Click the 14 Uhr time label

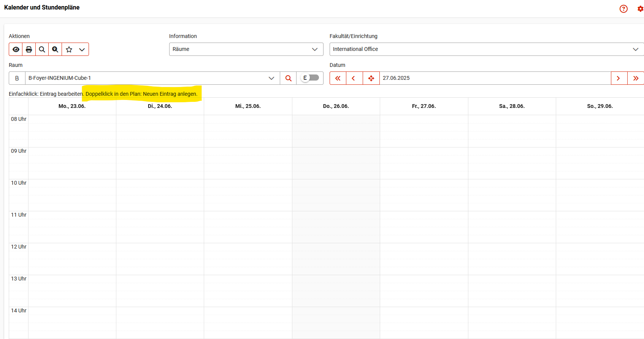point(19,310)
